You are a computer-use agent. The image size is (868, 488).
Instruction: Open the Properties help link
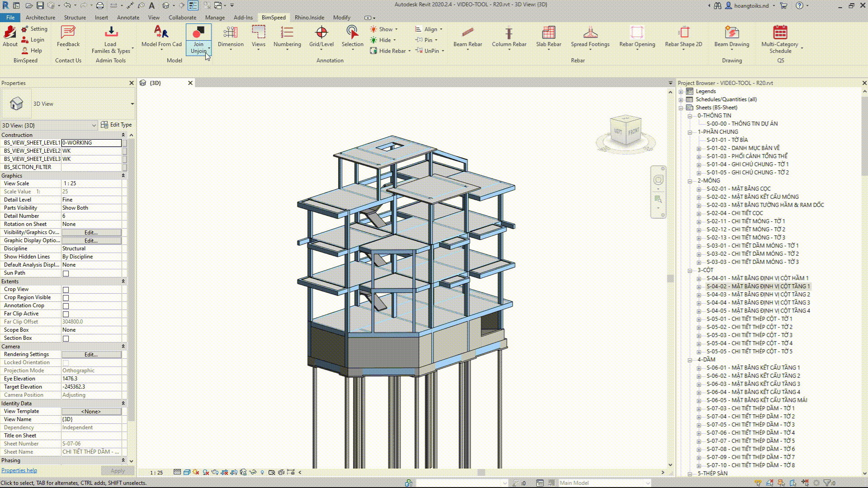point(19,470)
